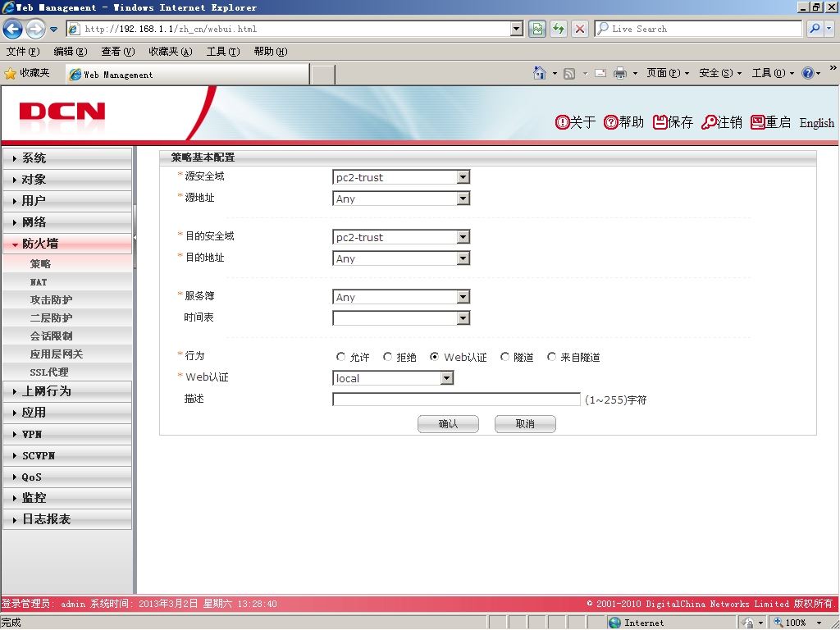Expand the 系统 sidebar section
840x630 pixels.
pyautogui.click(x=67, y=158)
